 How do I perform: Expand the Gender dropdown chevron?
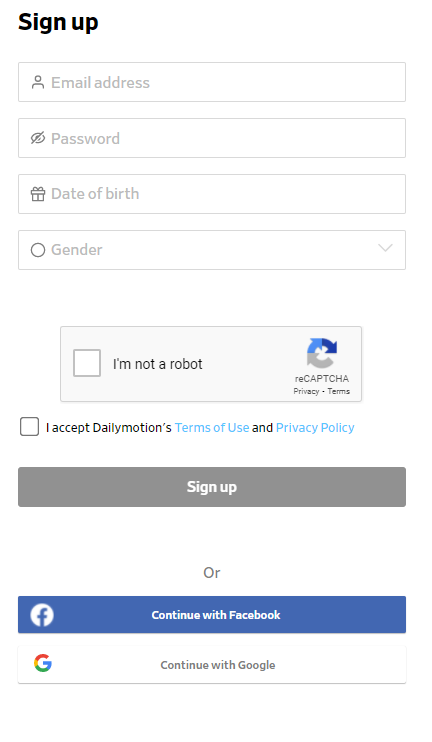point(385,248)
